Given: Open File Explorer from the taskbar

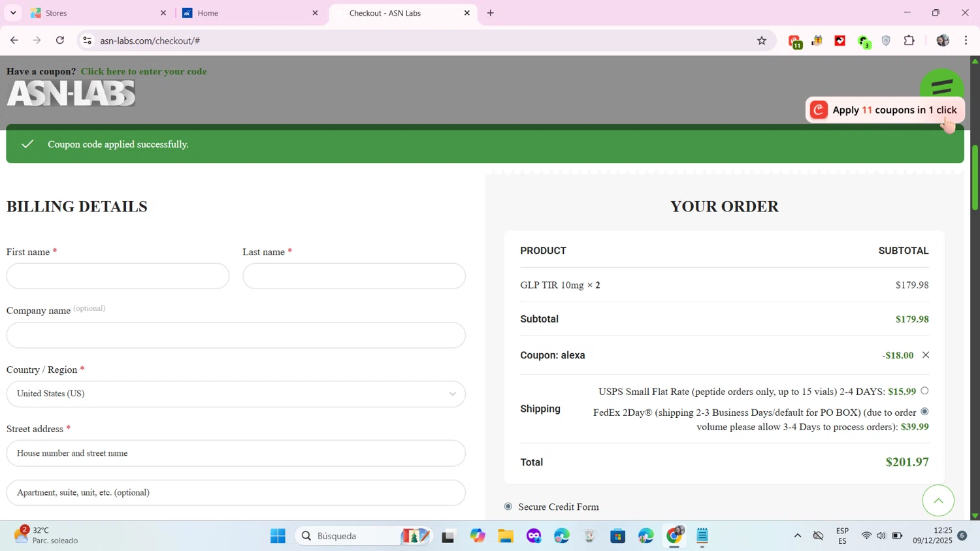Looking at the screenshot, I should [506, 536].
